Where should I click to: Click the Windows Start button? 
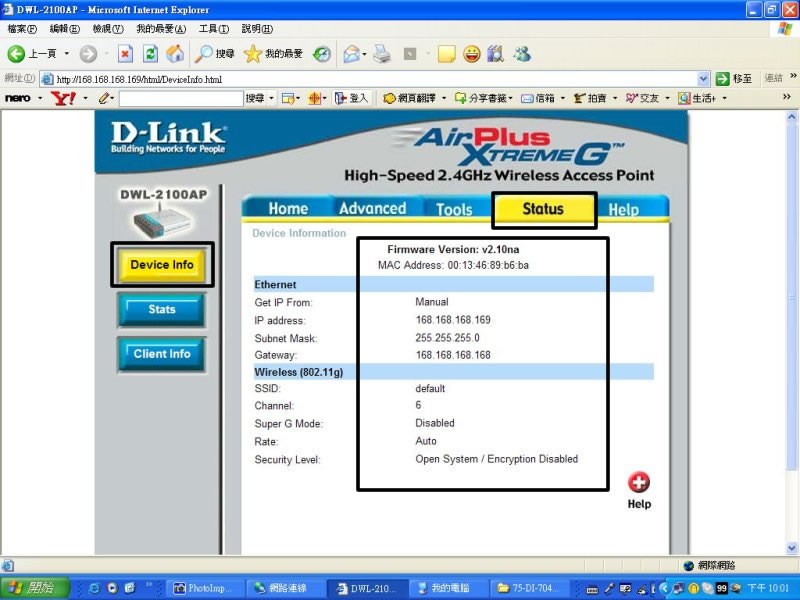(x=35, y=588)
